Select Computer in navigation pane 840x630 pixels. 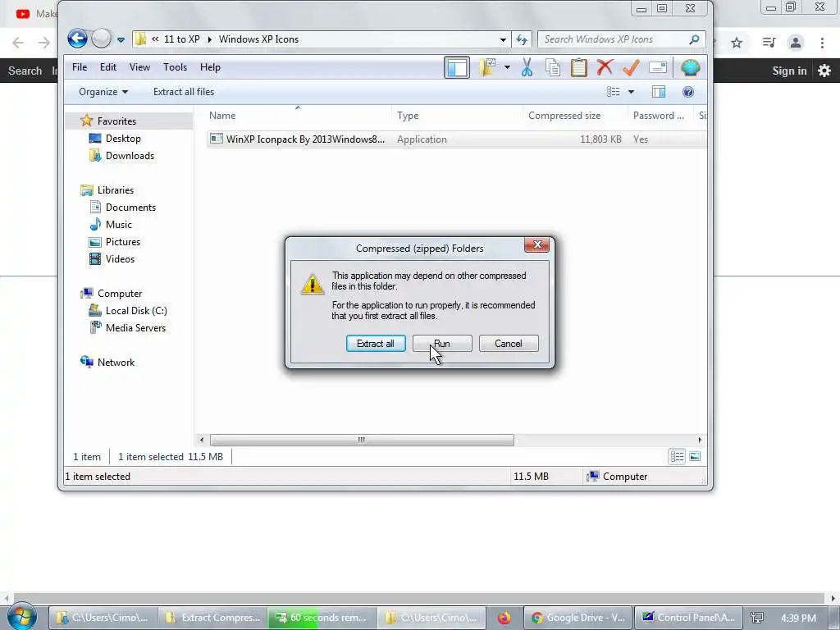click(120, 294)
